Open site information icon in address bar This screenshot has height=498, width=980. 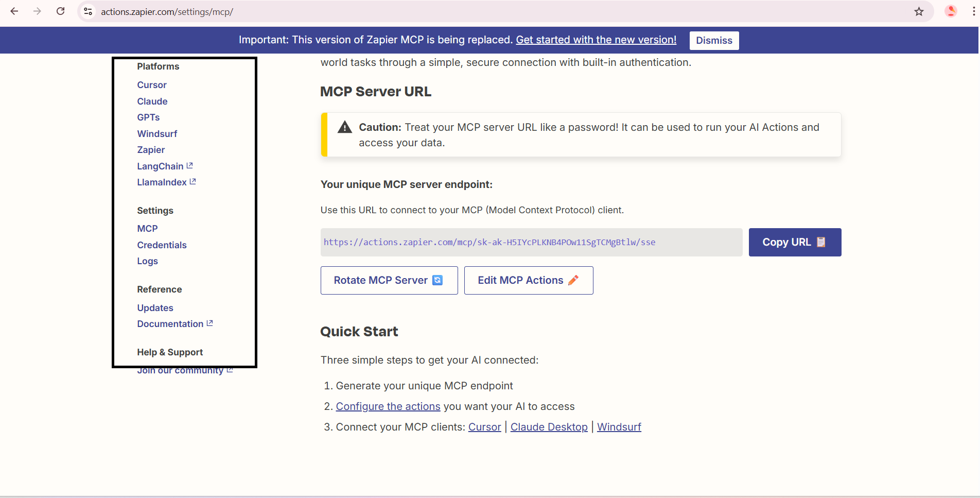pos(88,11)
